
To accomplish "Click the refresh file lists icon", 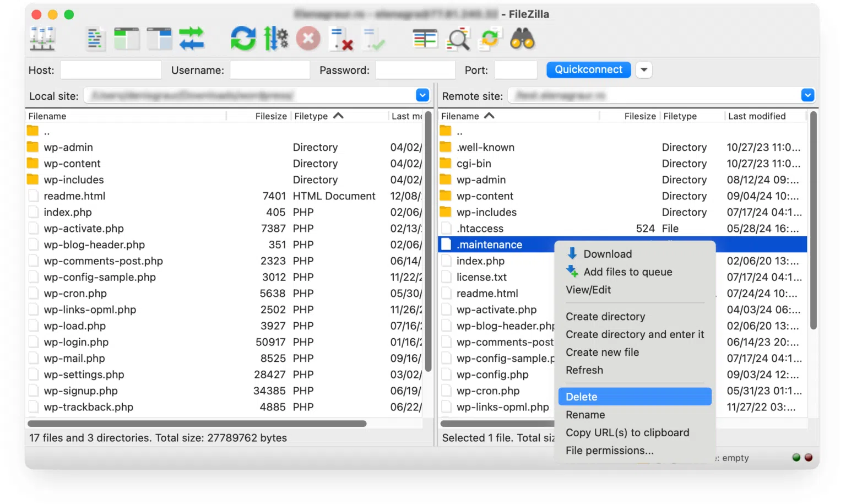I will [x=243, y=39].
